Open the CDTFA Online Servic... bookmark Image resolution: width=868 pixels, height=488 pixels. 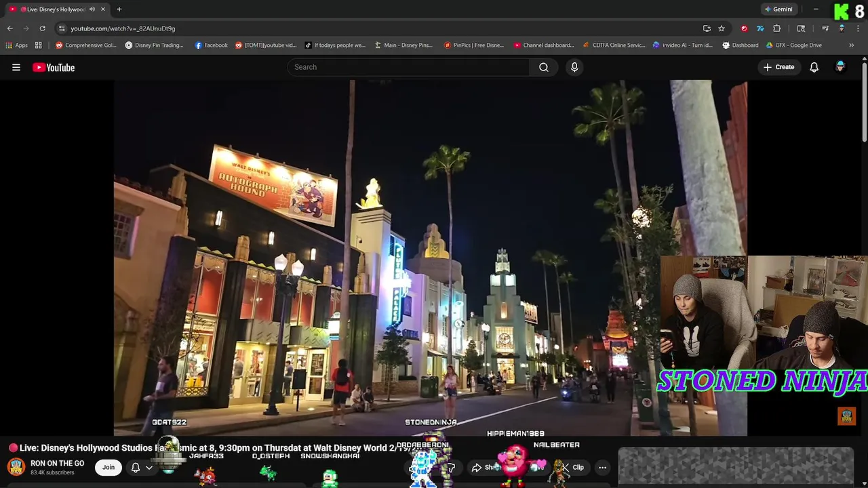614,45
